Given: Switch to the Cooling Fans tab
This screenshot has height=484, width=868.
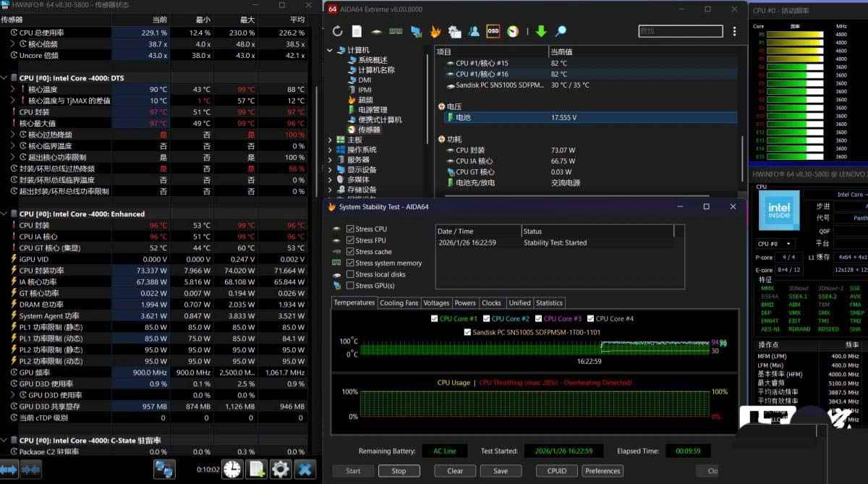Looking at the screenshot, I should pos(399,302).
